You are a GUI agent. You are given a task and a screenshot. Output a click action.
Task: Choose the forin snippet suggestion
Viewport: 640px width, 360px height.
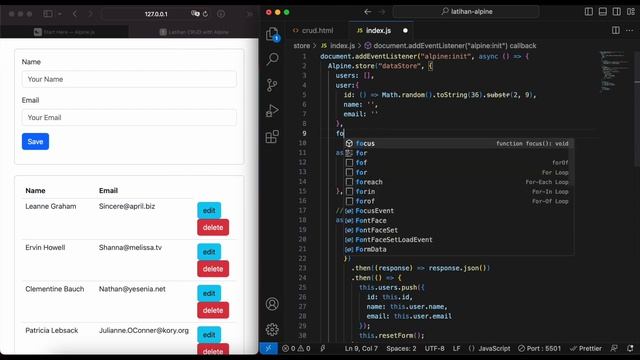(458, 191)
